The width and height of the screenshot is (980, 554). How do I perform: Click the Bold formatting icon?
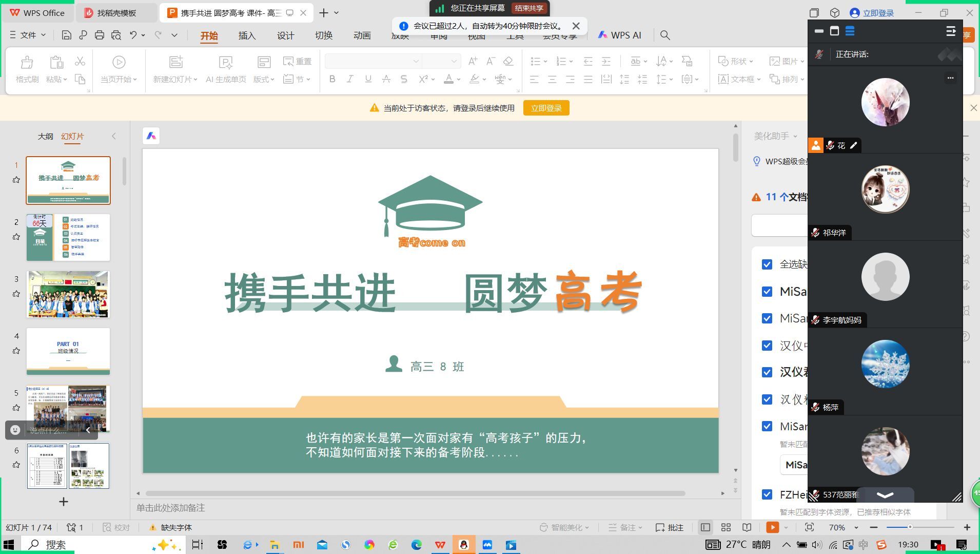[x=332, y=79]
